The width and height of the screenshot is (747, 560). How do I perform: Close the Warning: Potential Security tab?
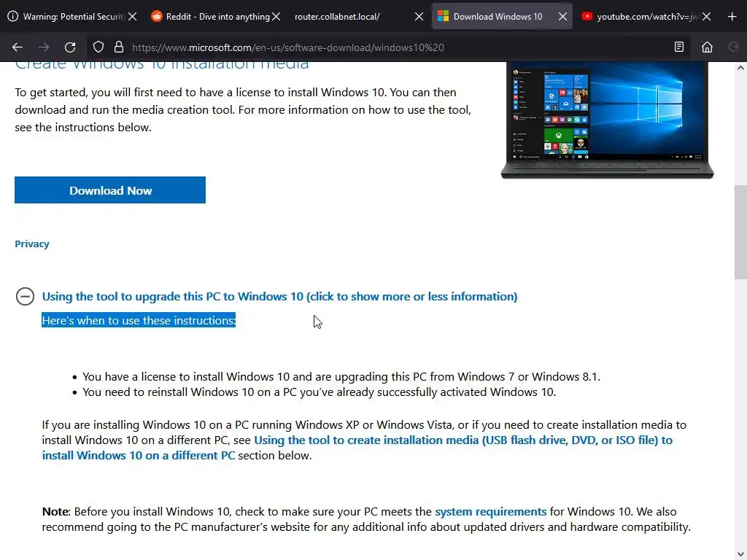[x=133, y=17]
